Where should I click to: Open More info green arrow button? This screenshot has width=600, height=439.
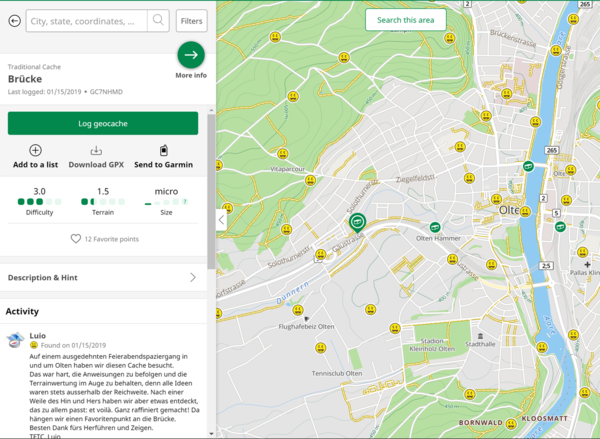(x=191, y=55)
